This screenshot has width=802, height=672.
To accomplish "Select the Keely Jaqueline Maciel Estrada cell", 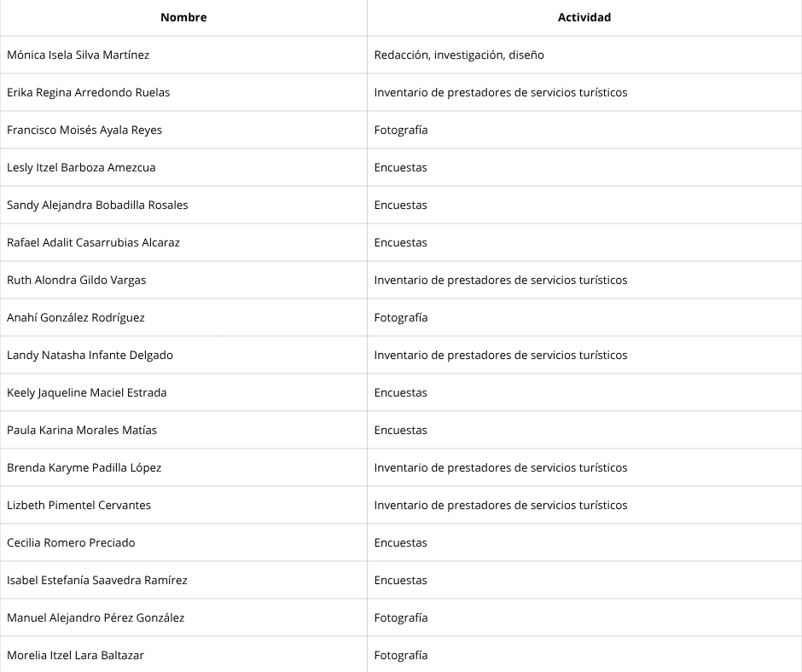I will tap(87, 392).
